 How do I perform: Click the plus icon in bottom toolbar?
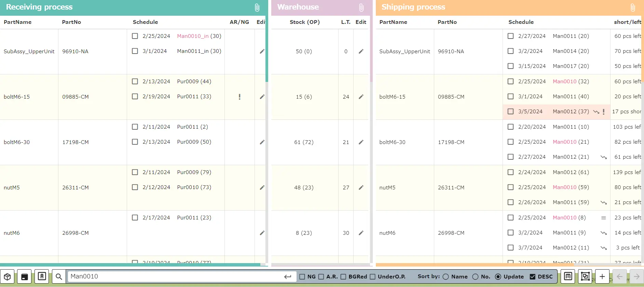pos(602,277)
